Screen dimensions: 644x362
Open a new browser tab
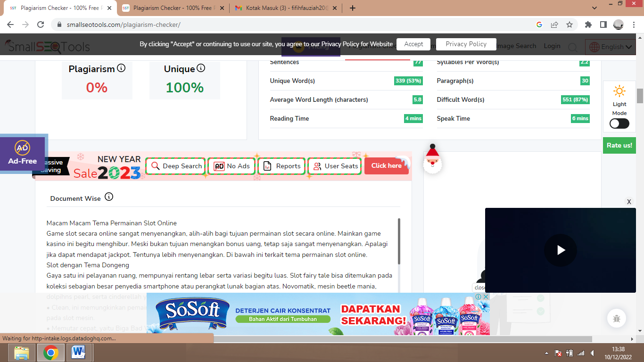coord(353,8)
